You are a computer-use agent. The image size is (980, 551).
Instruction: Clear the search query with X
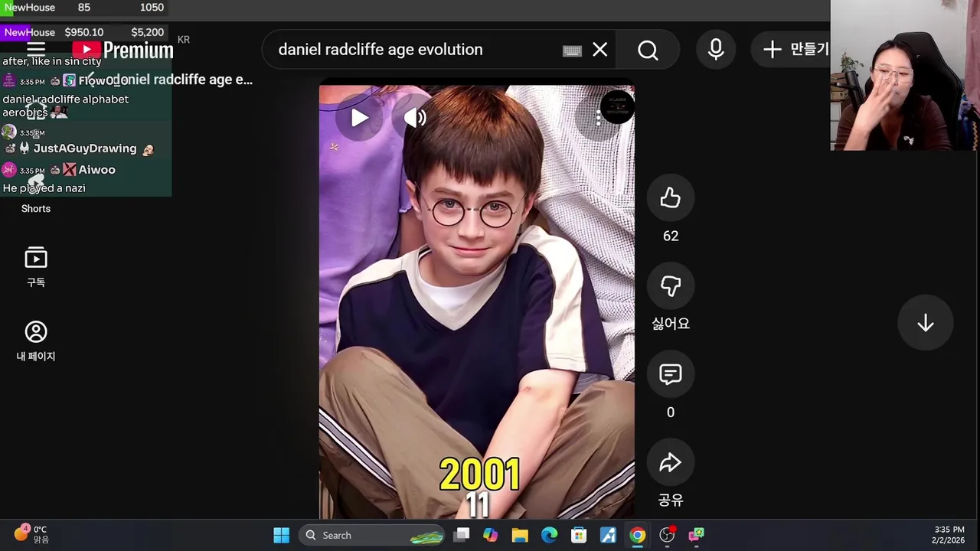pyautogui.click(x=600, y=50)
